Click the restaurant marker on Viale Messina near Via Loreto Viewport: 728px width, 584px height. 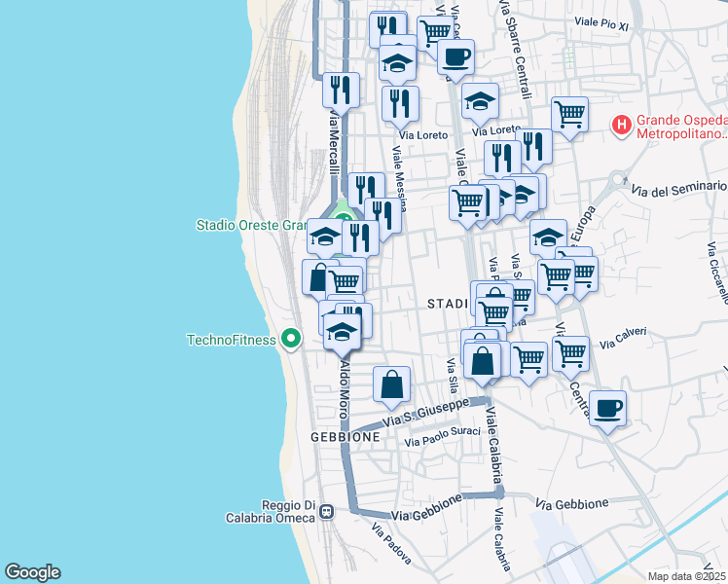[400, 103]
